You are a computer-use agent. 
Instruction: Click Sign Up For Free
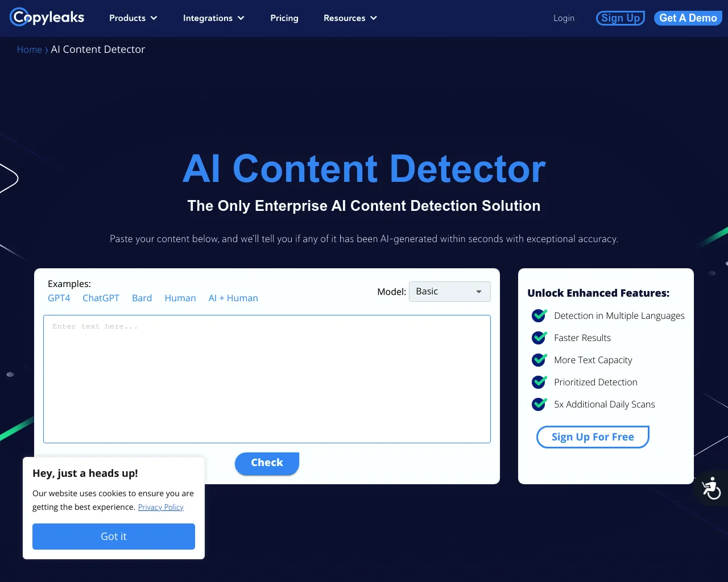592,436
